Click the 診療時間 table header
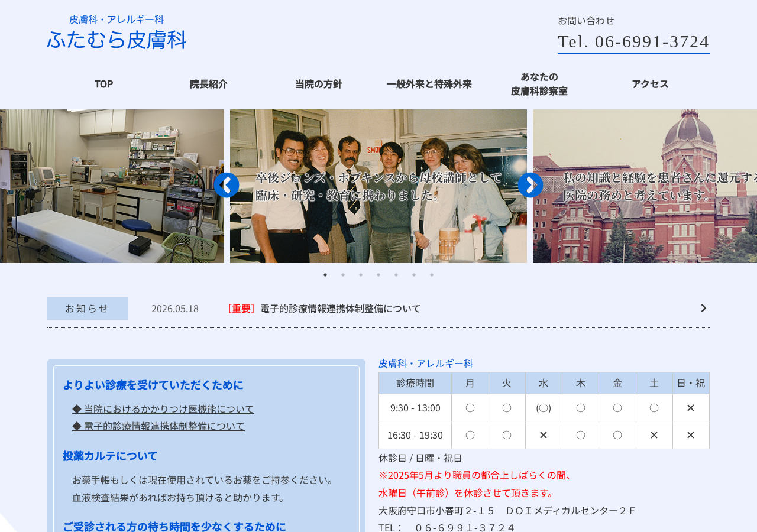The image size is (757, 532). (415, 383)
